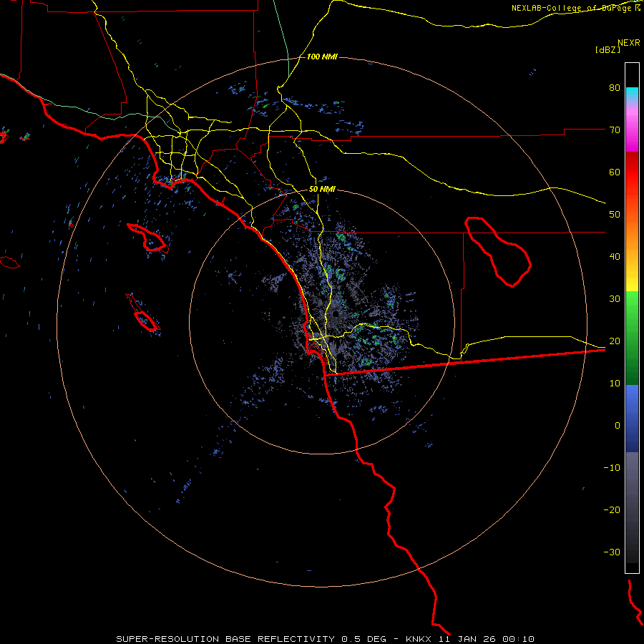644x644 pixels.
Task: Click the -20 value on dBZ scale
Action: click(612, 509)
